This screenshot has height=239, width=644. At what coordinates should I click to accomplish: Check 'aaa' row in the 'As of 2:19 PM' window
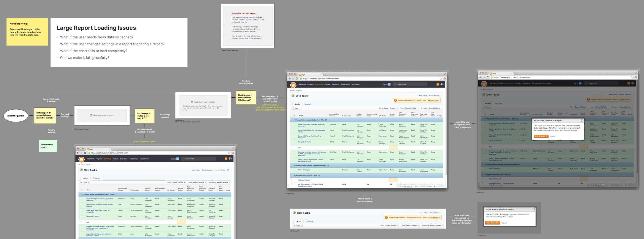(x=80, y=222)
